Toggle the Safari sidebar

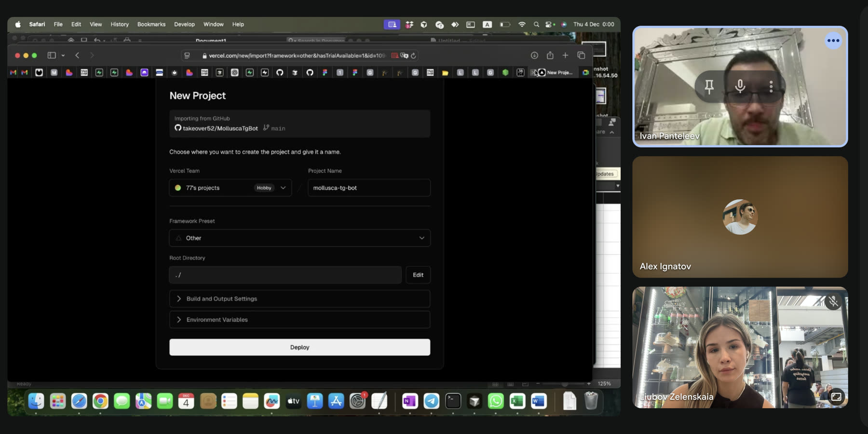[52, 56]
